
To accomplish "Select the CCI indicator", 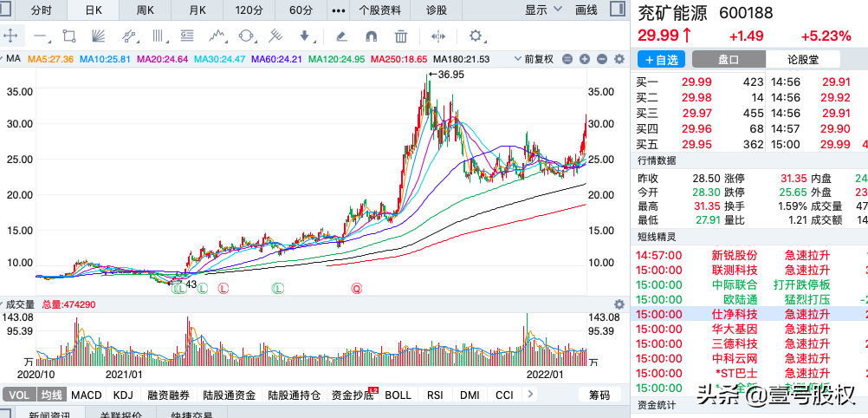I will [504, 395].
